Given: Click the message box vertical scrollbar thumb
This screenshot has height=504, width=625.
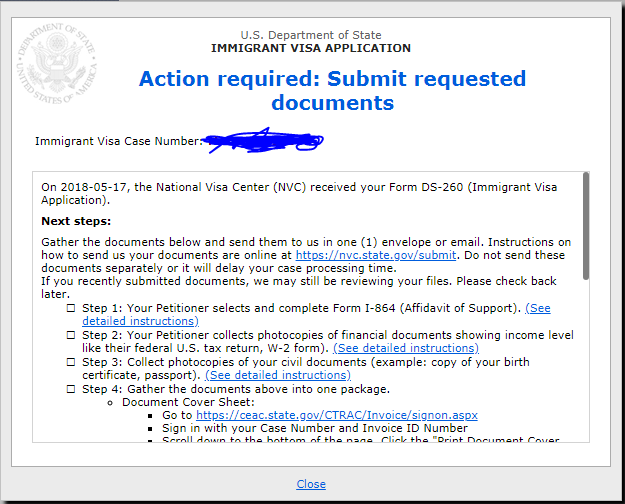Looking at the screenshot, I should (586, 226).
